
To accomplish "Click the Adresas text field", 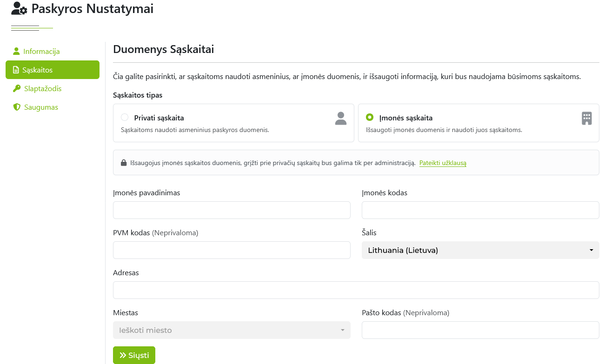I will (x=356, y=290).
